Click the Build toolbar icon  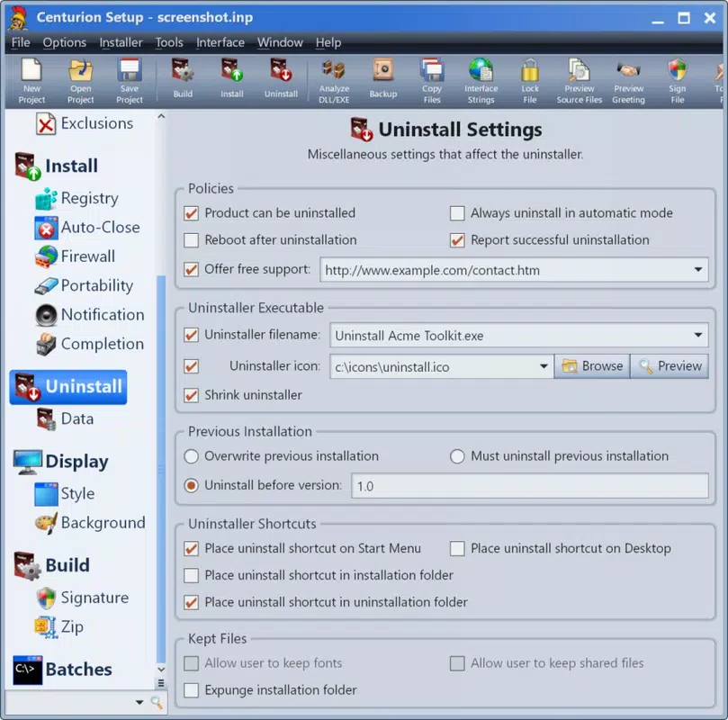183,78
